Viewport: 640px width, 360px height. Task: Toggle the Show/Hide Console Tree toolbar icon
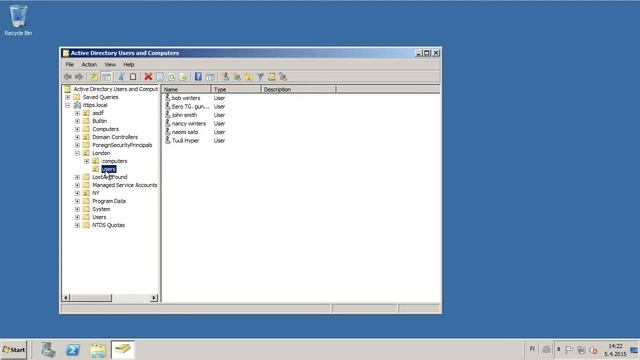[x=106, y=77]
